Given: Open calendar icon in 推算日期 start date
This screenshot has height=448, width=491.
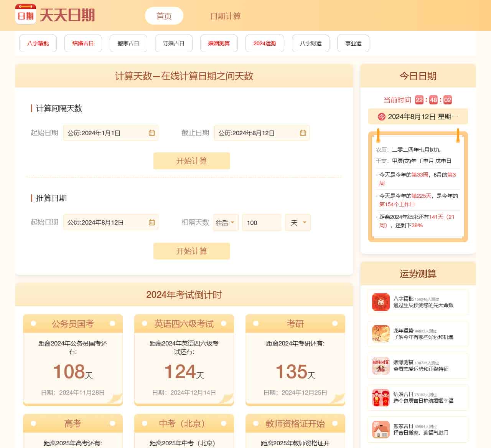Looking at the screenshot, I should [x=152, y=222].
